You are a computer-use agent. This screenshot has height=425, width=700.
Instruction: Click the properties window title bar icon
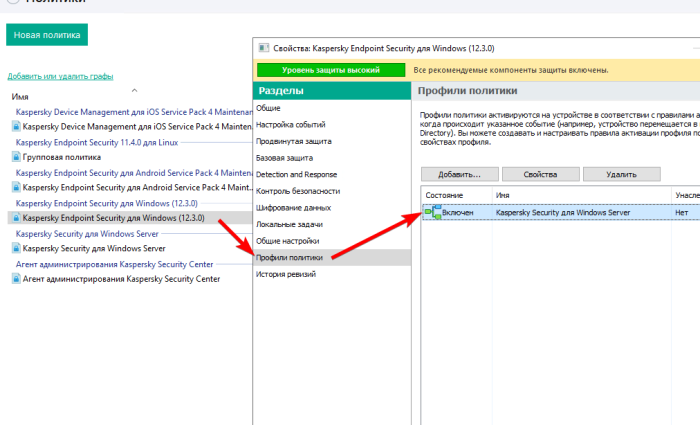click(x=262, y=47)
